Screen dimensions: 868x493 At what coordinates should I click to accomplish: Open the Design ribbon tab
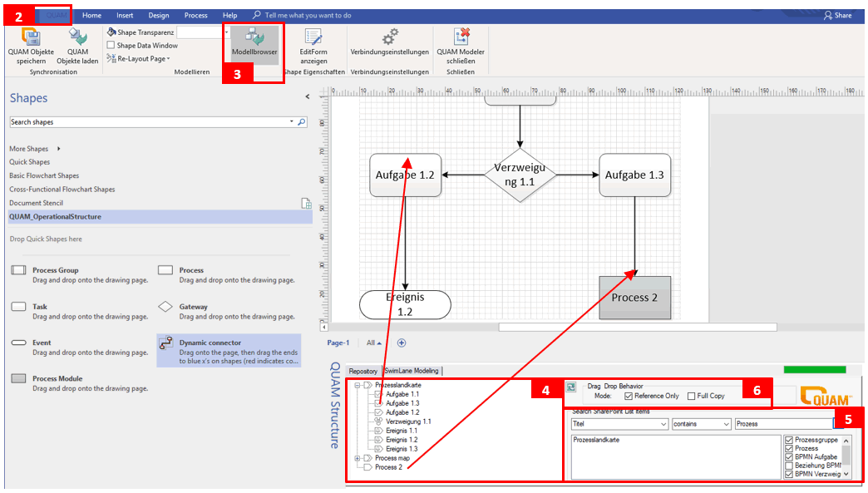pos(160,14)
